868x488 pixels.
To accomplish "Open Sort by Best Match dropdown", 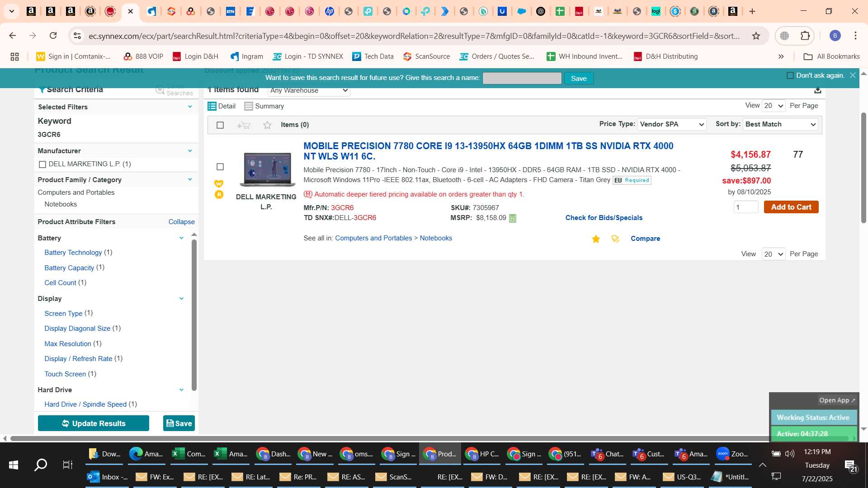I will click(x=780, y=124).
